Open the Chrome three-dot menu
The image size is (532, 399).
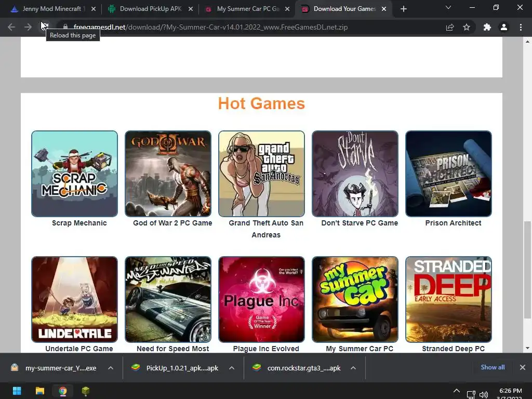[x=521, y=27]
